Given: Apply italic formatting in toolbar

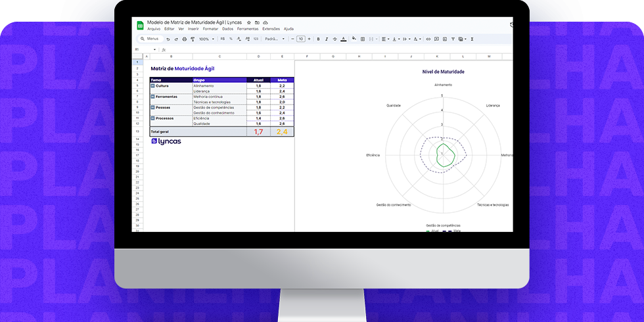Looking at the screenshot, I should (327, 39).
